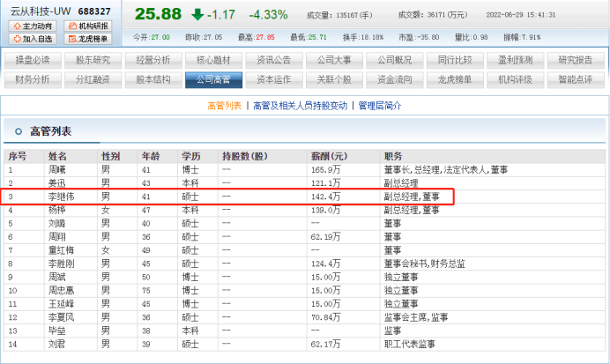Viewport: 610px width, 364px height.
Task: Click the stock price 25.88
Action: [158, 14]
